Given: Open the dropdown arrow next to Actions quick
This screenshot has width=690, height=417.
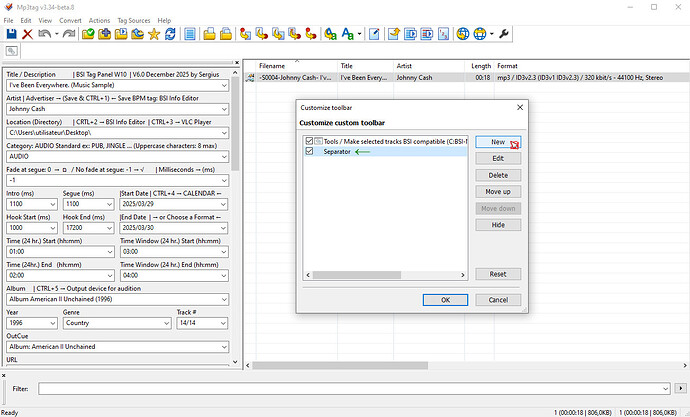Looking at the screenshot, I should 360,34.
